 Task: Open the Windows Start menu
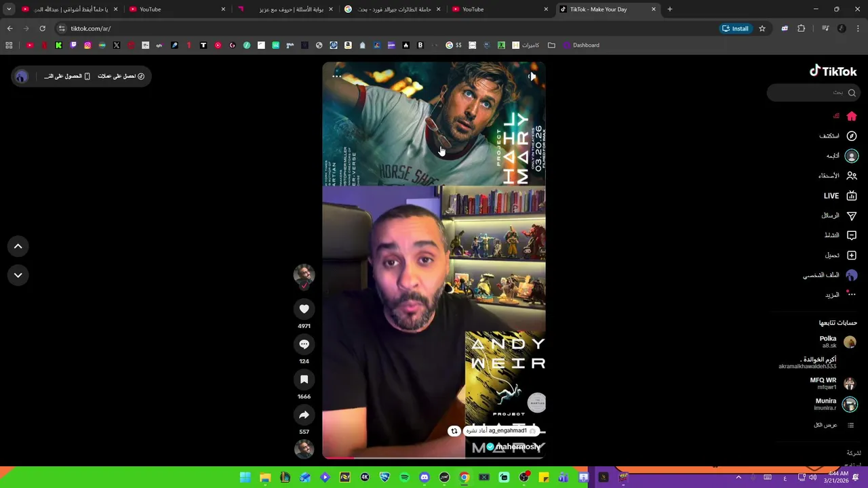tap(245, 477)
